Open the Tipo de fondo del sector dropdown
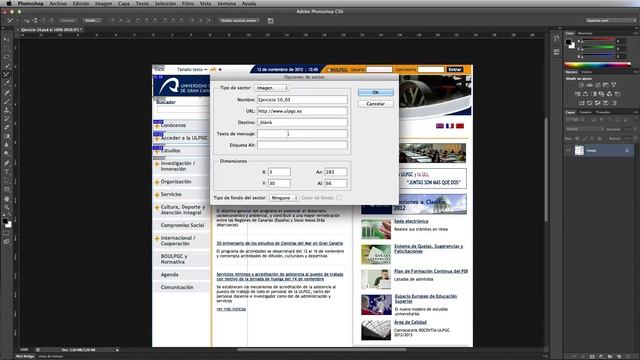The width and height of the screenshot is (640, 360). pyautogui.click(x=284, y=198)
